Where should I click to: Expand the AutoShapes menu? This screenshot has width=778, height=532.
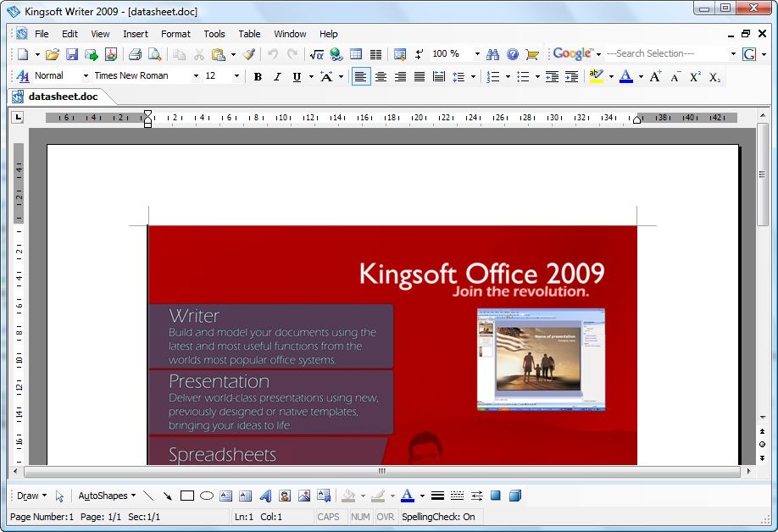107,496
